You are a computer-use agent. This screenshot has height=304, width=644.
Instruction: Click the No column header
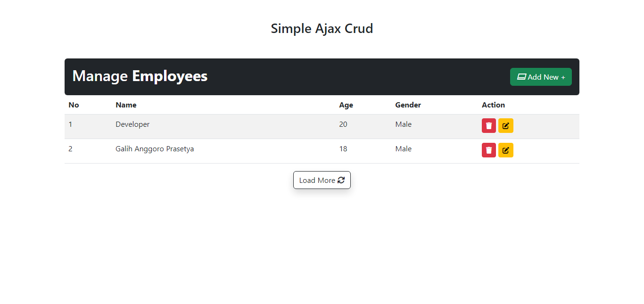74,105
